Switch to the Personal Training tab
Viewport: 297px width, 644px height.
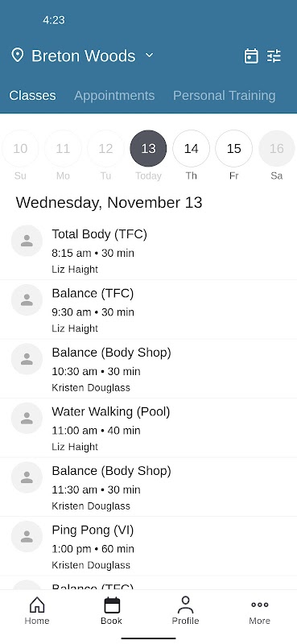(x=225, y=95)
